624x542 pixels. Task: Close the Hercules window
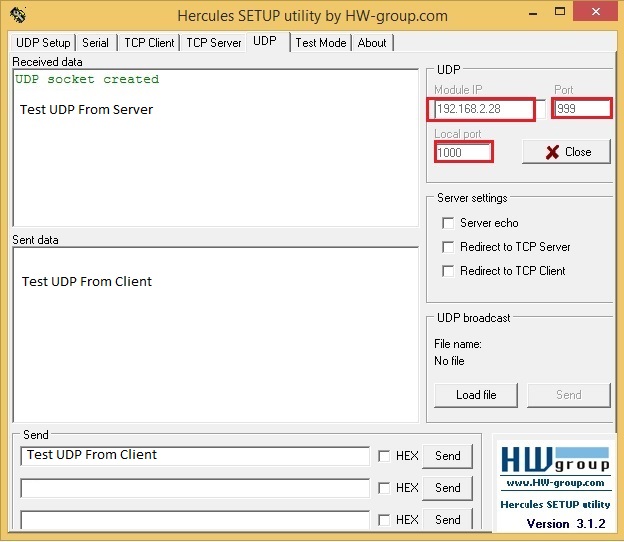tap(596, 12)
